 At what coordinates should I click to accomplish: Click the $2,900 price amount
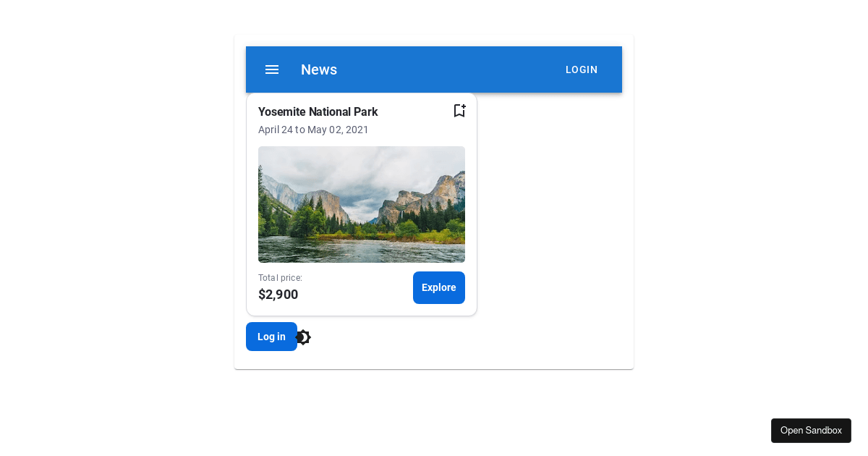click(x=278, y=295)
